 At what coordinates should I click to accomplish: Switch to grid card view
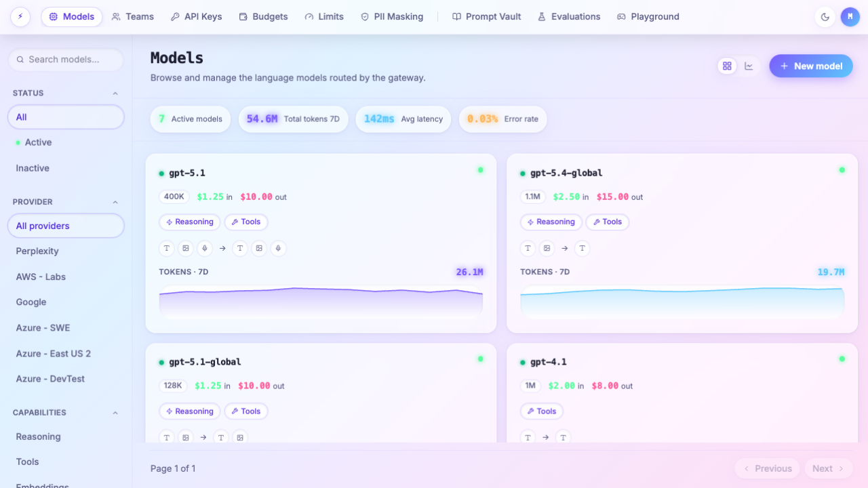(727, 66)
